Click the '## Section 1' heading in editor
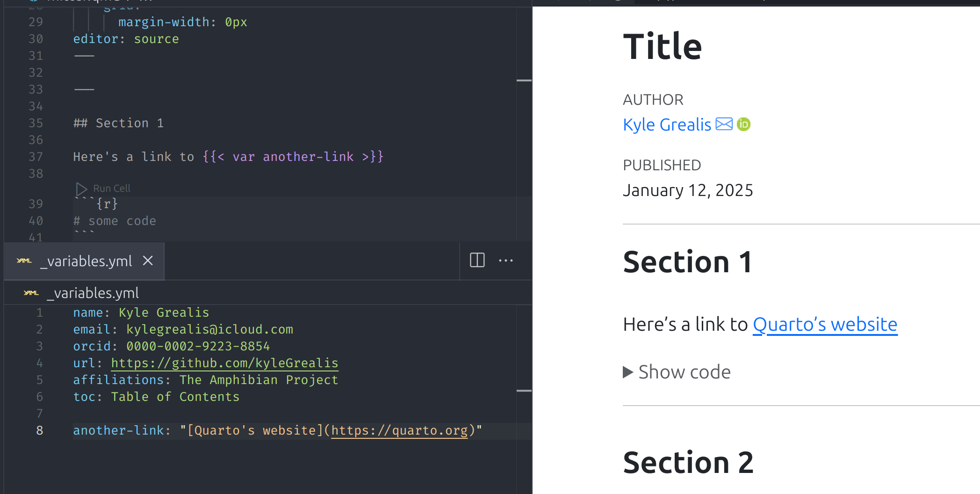 pos(118,123)
